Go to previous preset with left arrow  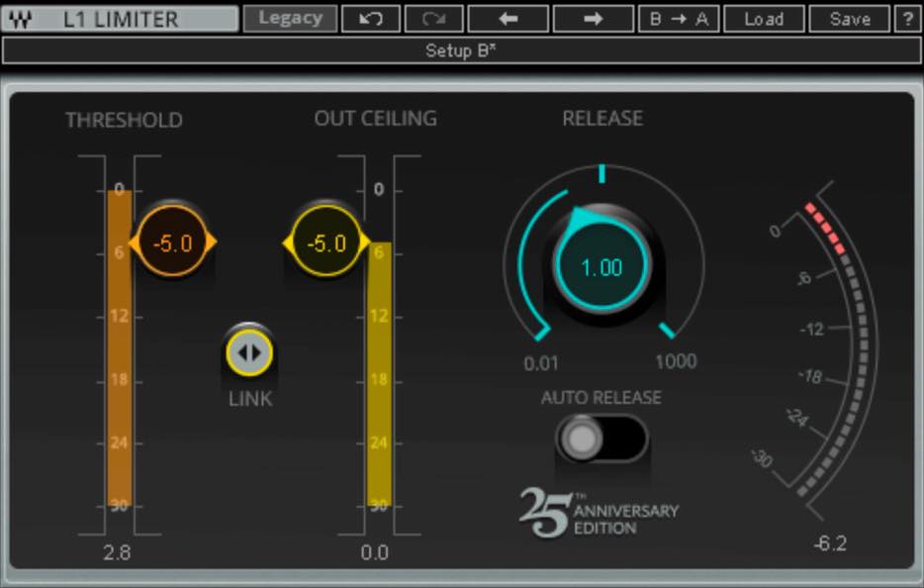click(508, 19)
